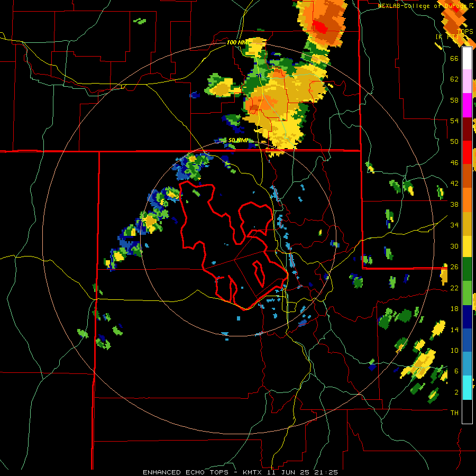Viewport: 476px width, 476px height.
Task: Click the "KMTX" station identifier
Action: [x=253, y=472]
